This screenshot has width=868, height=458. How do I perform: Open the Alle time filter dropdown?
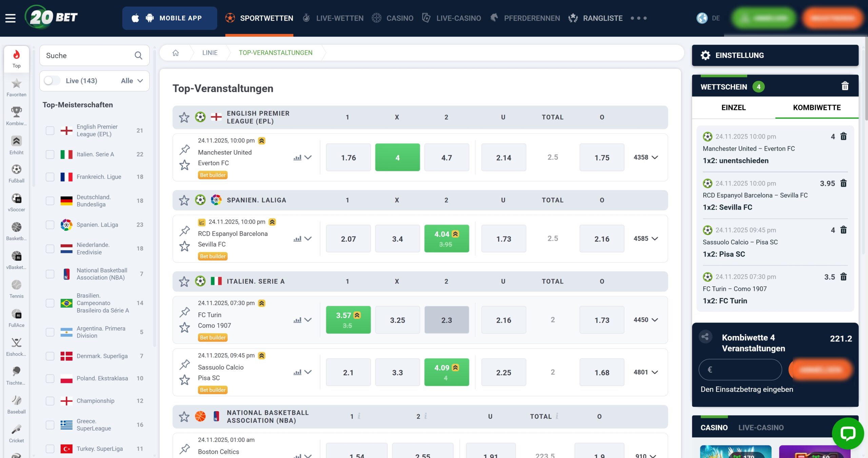coord(132,81)
